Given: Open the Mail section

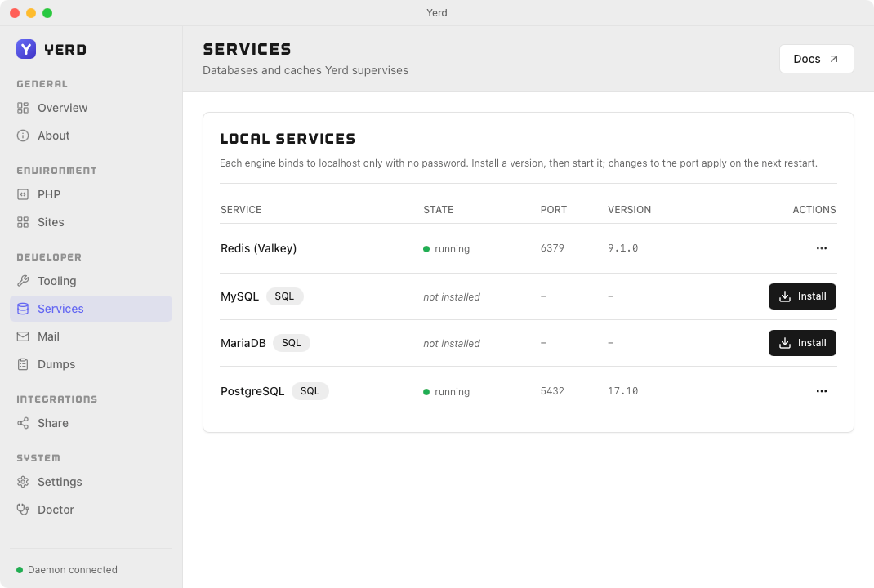Looking at the screenshot, I should pyautogui.click(x=91, y=336).
